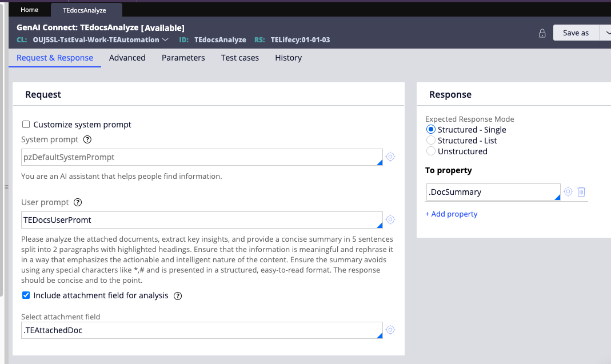Delete the DocSummary property using the trash icon
The height and width of the screenshot is (364, 611).
coord(581,191)
